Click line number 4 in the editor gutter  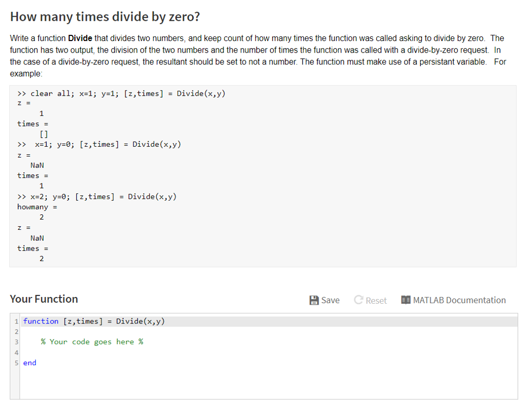point(16,353)
